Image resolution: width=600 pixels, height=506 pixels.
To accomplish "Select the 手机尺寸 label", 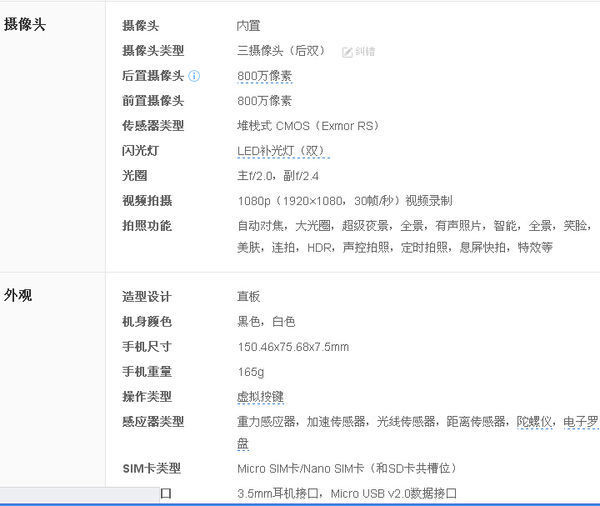I will click(x=147, y=347).
